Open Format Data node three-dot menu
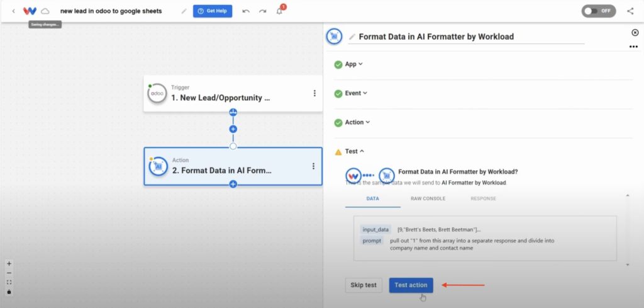Image resolution: width=644 pixels, height=308 pixels. coord(313,166)
